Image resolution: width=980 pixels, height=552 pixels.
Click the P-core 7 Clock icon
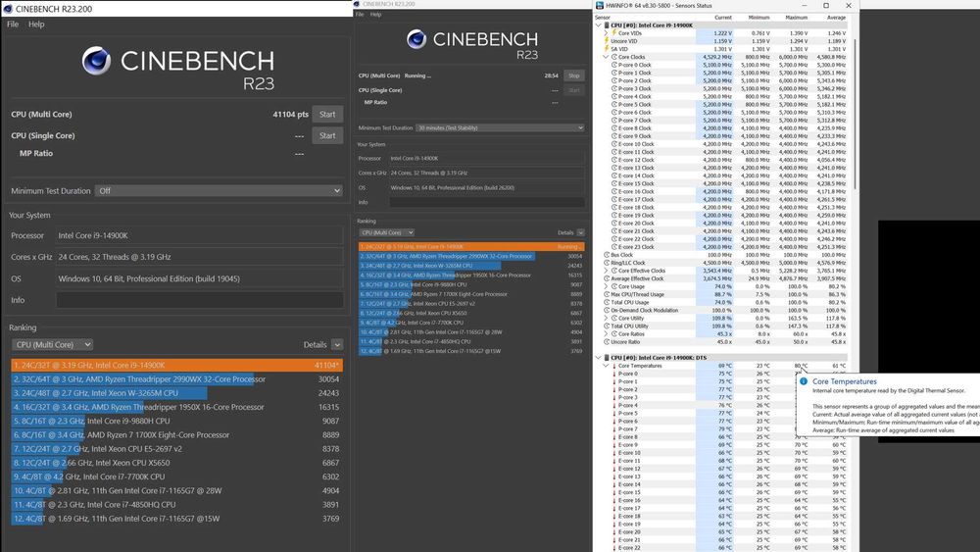(614, 120)
